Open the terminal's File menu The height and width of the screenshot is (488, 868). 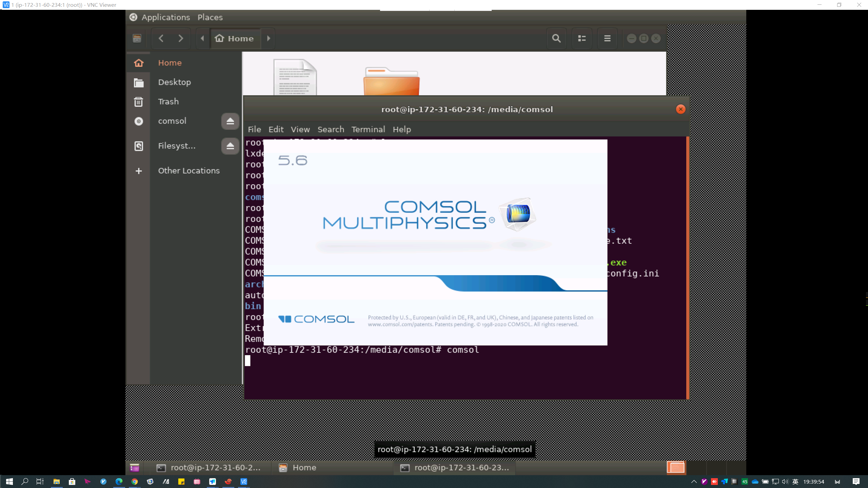pos(254,129)
